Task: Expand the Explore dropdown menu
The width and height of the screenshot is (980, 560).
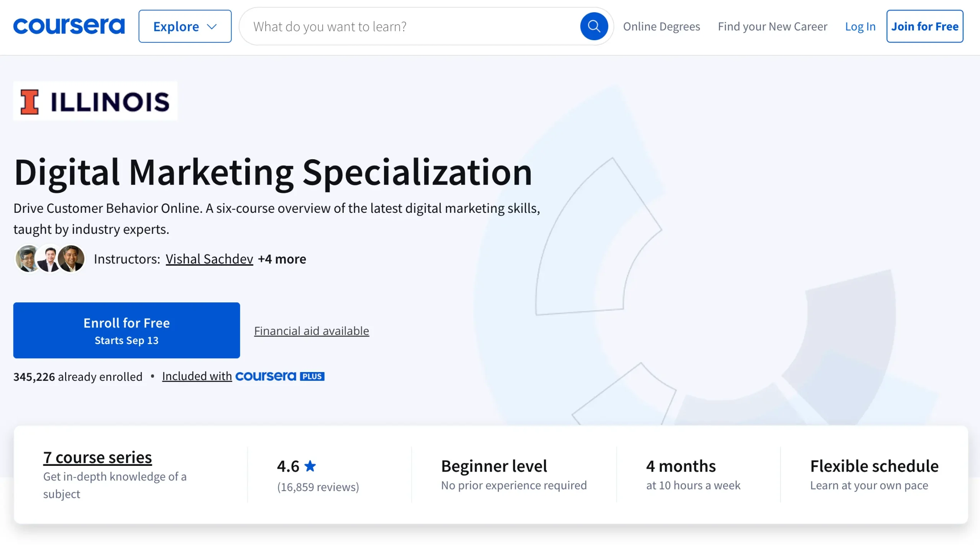Action: (x=185, y=26)
